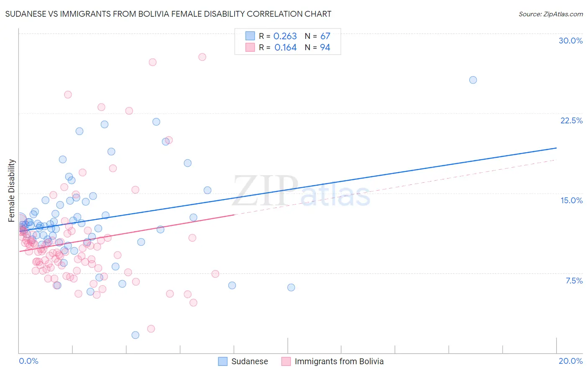This screenshot has width=588, height=373.
Task: Click the N = 67 value in legend
Action: [317, 36]
